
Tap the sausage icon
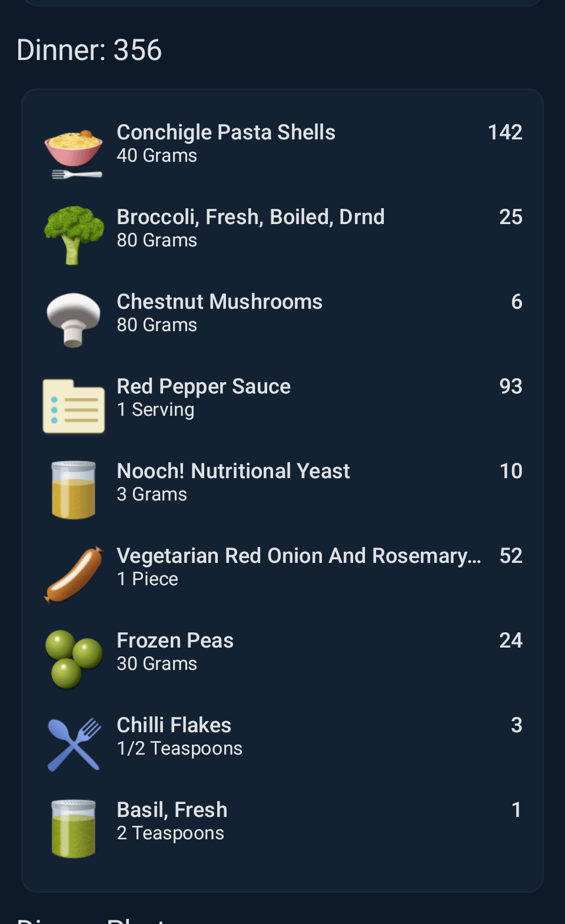click(74, 575)
